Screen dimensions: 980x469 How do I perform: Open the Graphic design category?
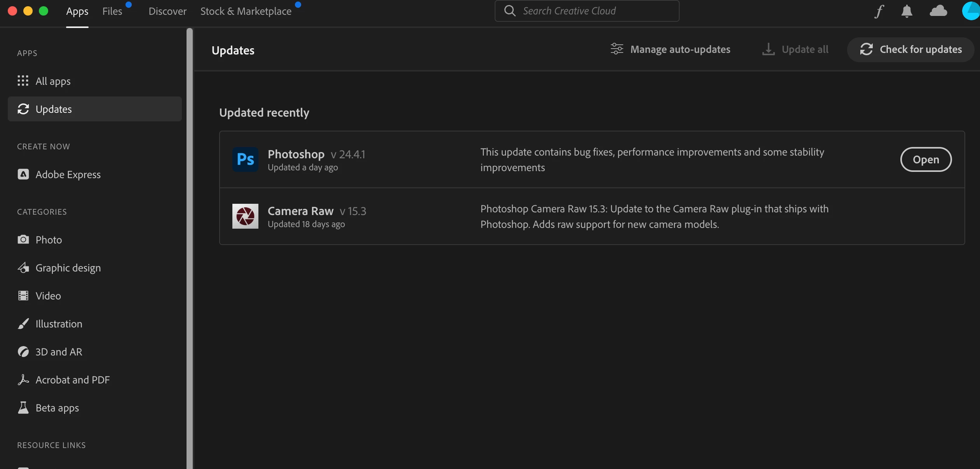[x=68, y=268]
